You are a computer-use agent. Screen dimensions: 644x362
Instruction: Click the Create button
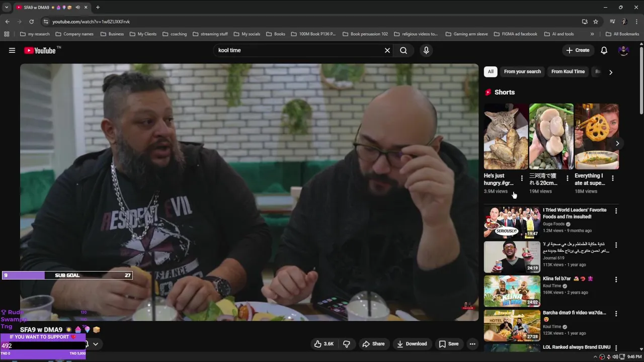[578, 50]
